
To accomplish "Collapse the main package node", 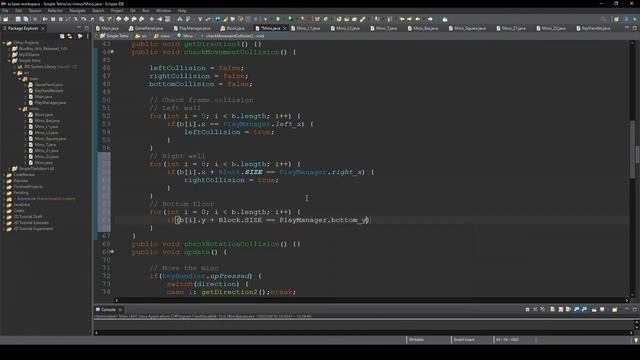I will pos(20,79).
